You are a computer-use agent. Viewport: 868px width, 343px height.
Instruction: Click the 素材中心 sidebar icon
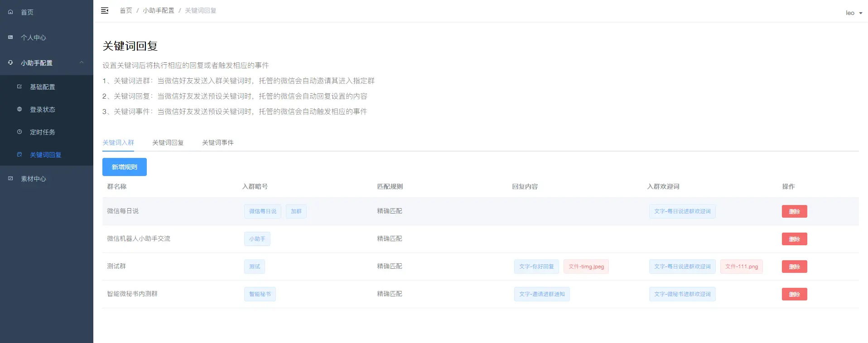10,179
